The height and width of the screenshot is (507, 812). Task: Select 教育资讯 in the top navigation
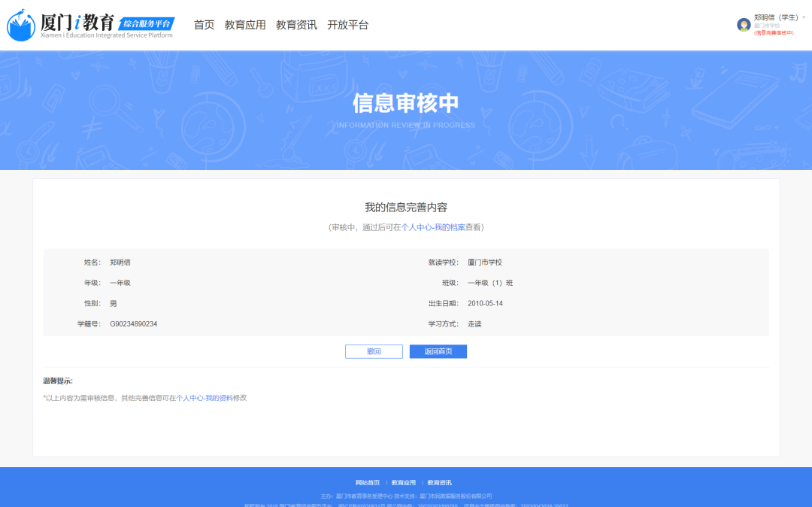pyautogui.click(x=296, y=25)
